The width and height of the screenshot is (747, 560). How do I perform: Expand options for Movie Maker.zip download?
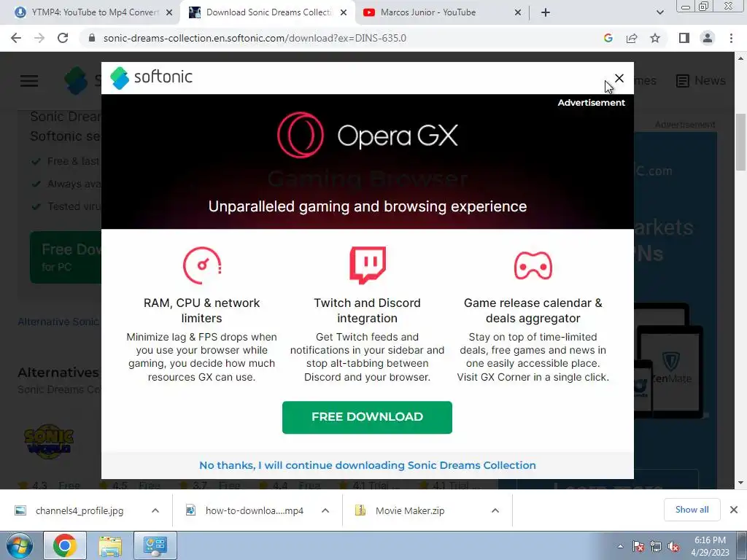tap(495, 510)
